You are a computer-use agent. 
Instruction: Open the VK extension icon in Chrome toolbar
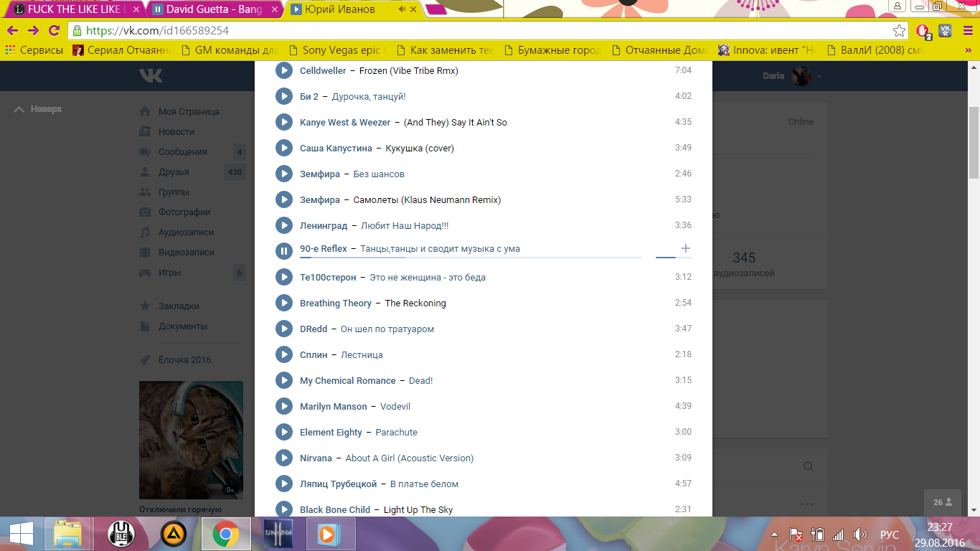click(946, 31)
